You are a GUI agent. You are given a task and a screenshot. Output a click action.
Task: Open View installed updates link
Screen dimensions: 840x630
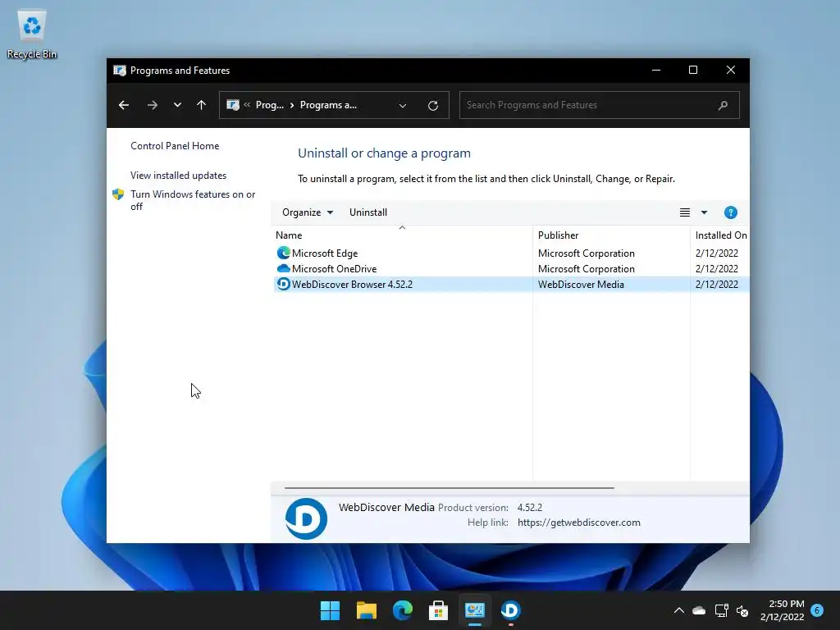point(178,176)
